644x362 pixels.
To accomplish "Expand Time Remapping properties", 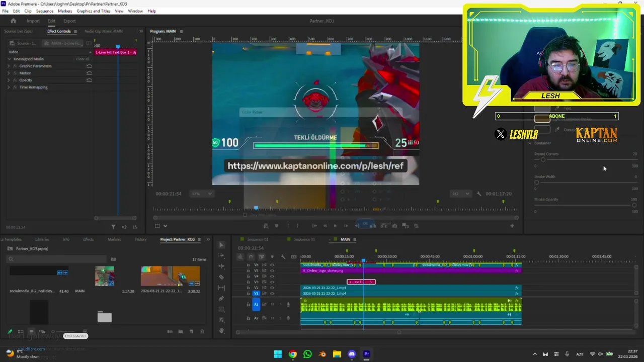I will (x=9, y=87).
